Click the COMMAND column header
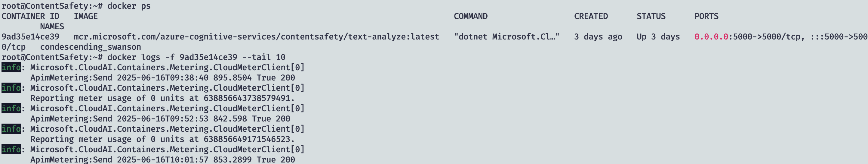868x164 pixels. coord(470,16)
